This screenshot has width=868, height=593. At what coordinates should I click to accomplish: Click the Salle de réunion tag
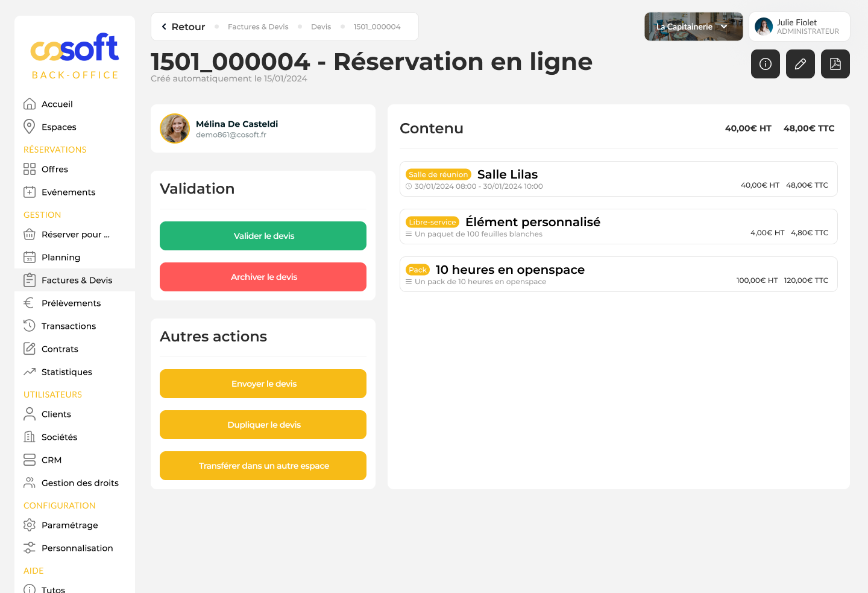click(438, 174)
